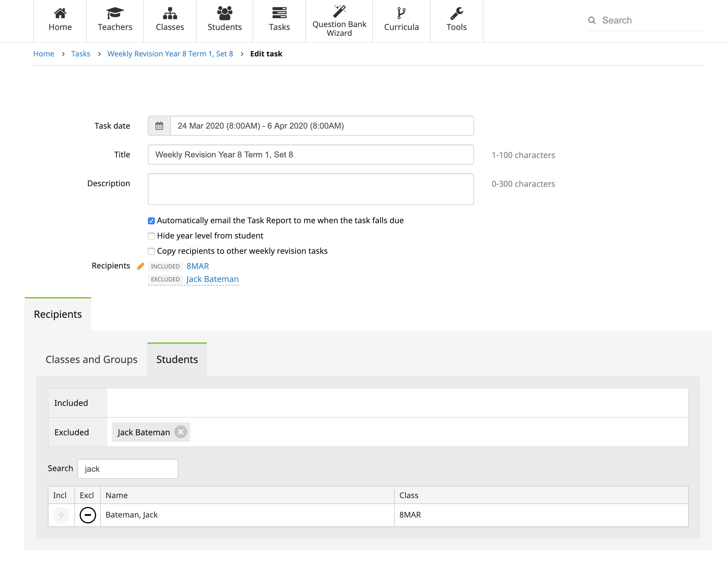
Task: Select the Home navigation icon
Action: coord(60,13)
